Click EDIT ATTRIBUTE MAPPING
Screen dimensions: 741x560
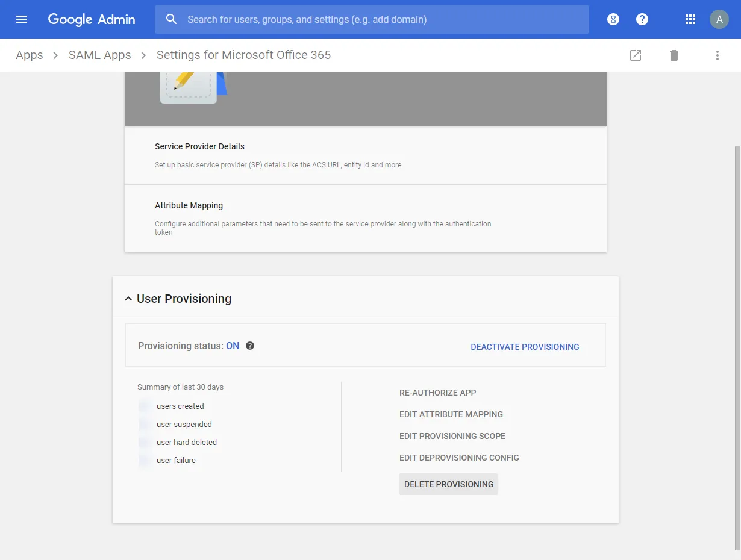point(451,414)
